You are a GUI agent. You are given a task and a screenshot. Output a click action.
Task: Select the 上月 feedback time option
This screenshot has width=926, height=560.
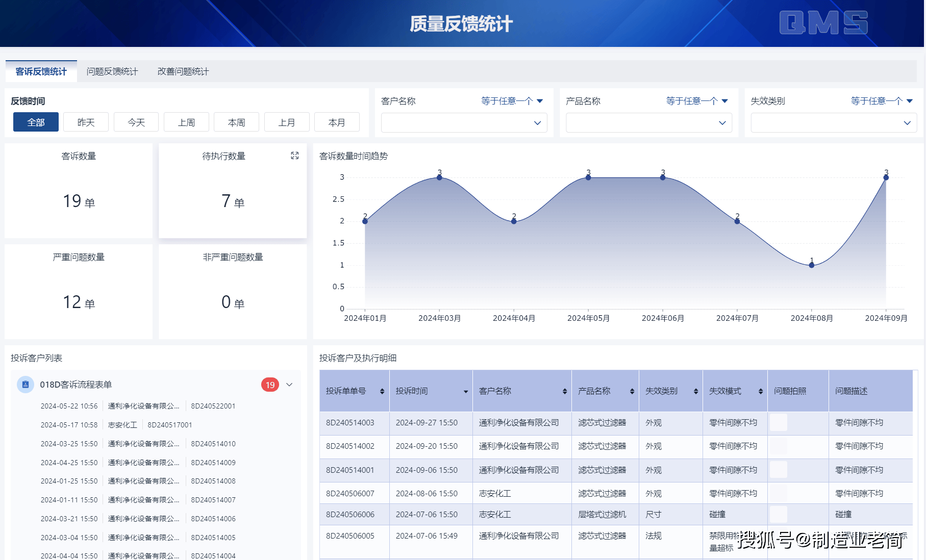coord(287,122)
